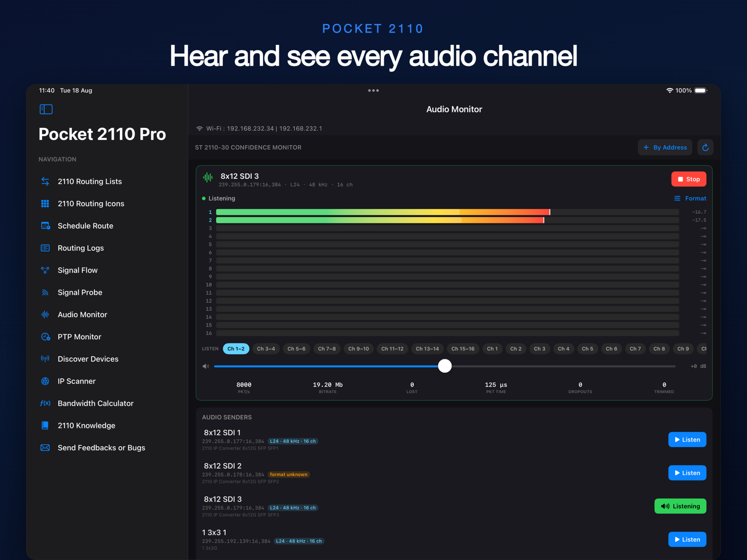The width and height of the screenshot is (747, 560).
Task: Click the 8x12 SDI 1 sender row name
Action: tap(222, 433)
